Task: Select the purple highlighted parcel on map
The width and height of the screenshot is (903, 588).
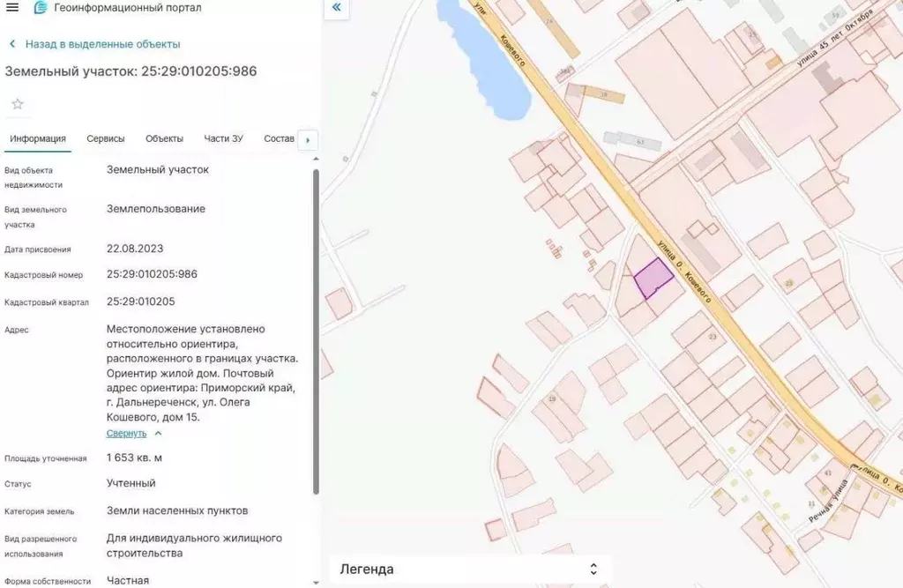Action: (x=653, y=279)
